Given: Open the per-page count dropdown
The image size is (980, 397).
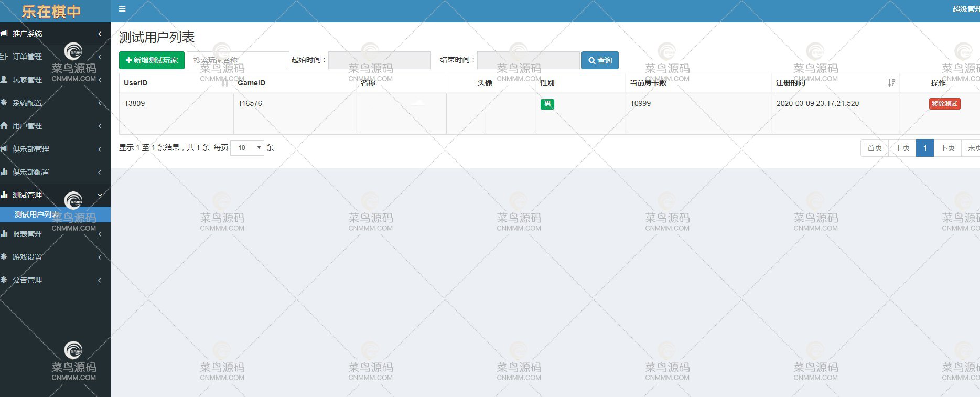Looking at the screenshot, I should click(x=247, y=148).
